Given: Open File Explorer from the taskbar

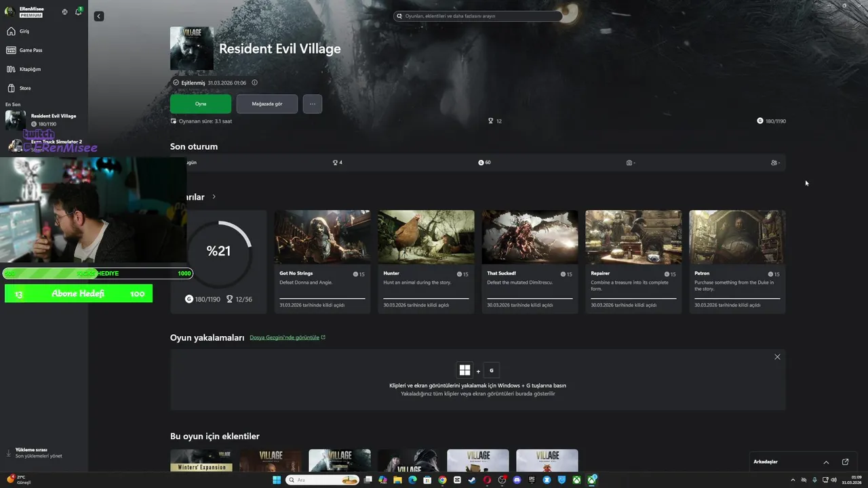Looking at the screenshot, I should click(x=397, y=480).
